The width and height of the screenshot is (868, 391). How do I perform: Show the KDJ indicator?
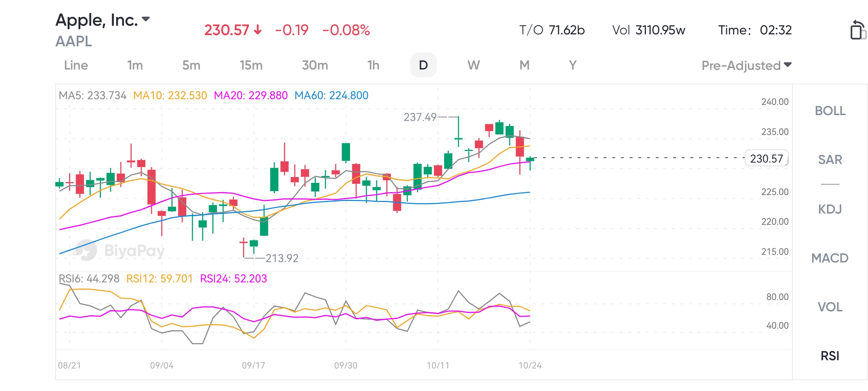coord(830,209)
